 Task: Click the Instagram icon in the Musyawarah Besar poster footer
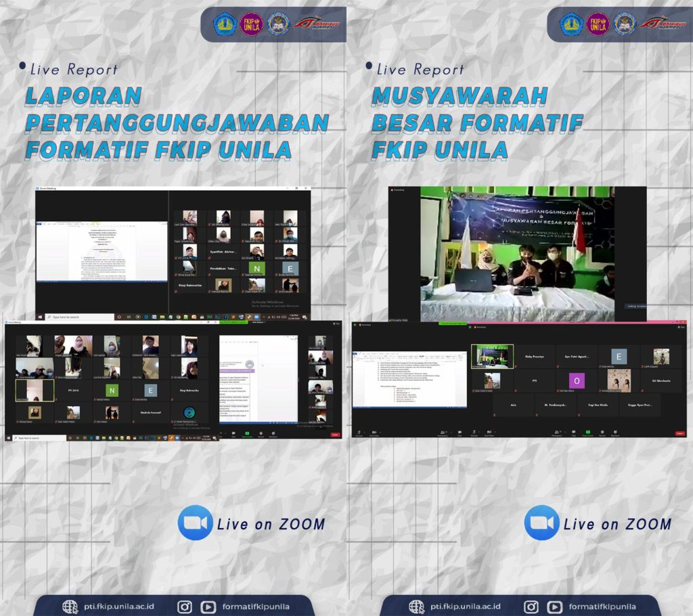(x=531, y=606)
